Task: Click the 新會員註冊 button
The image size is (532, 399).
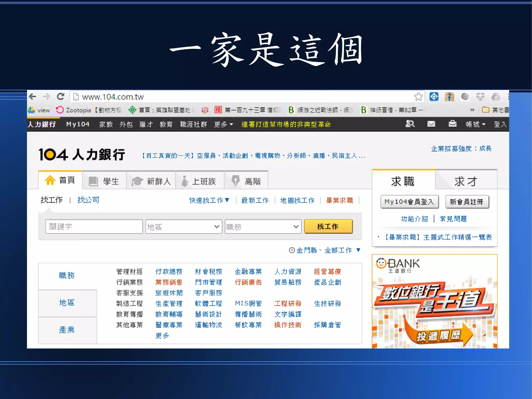Action: click(x=467, y=202)
